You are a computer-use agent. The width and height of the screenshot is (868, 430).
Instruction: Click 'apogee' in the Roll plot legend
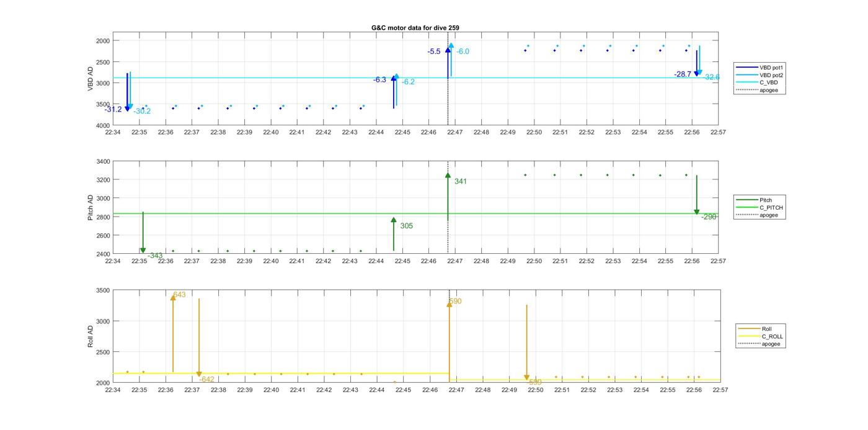(x=759, y=344)
